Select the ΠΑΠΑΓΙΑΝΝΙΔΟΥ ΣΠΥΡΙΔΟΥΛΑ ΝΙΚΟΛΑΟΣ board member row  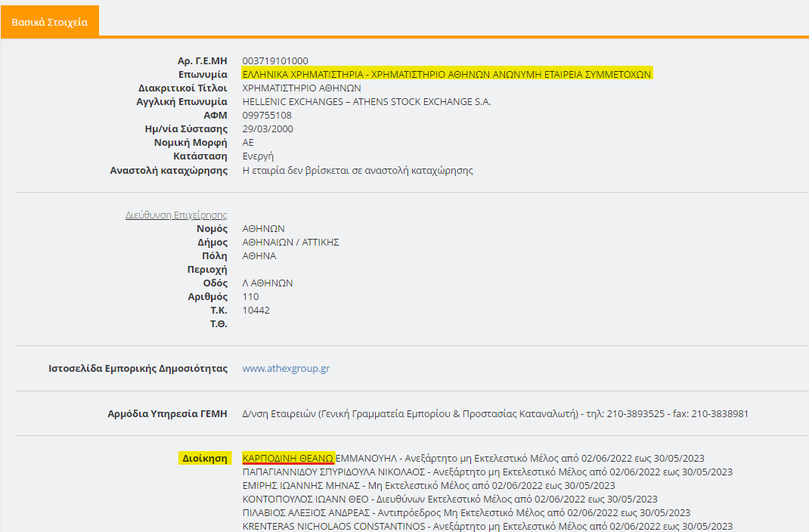pos(488,472)
